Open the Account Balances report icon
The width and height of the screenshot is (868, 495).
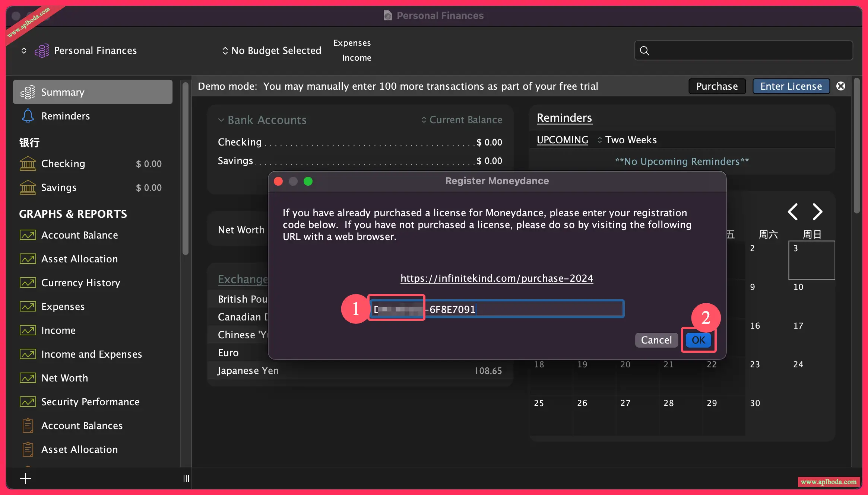point(28,426)
